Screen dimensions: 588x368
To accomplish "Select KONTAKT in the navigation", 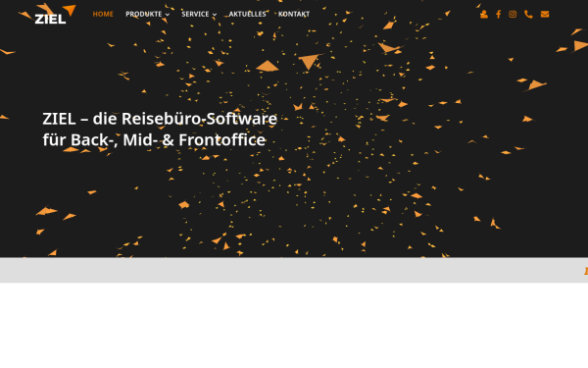I will (294, 15).
